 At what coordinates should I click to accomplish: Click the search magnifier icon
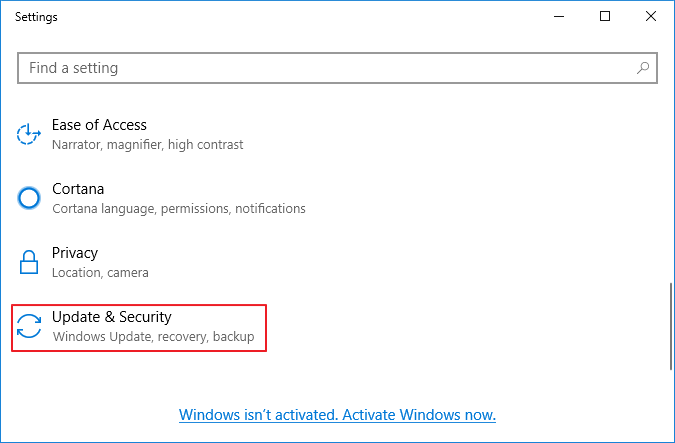point(644,68)
